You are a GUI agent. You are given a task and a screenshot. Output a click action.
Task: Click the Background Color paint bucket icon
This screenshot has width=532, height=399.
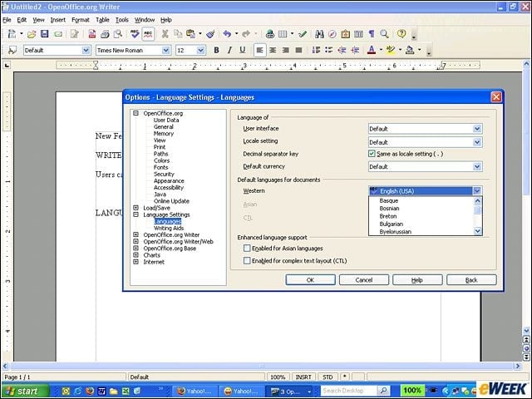410,50
